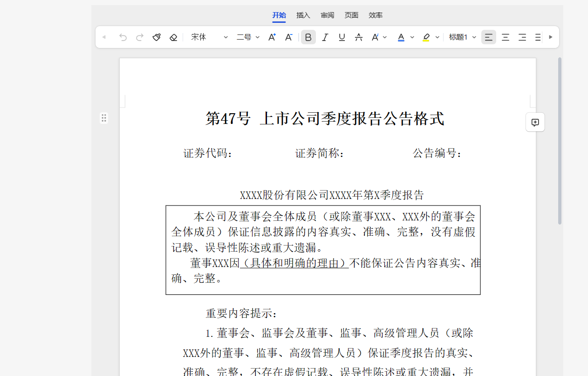
Task: Toggle italic formatting
Action: click(x=325, y=37)
